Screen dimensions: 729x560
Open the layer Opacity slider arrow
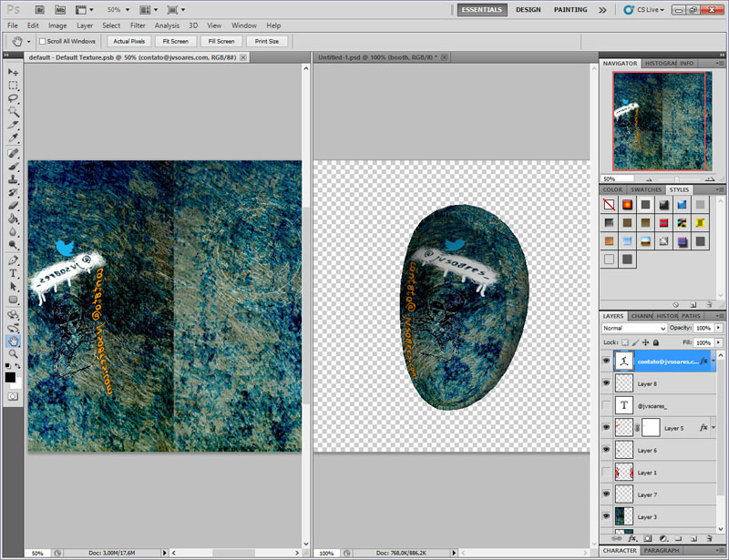coord(720,328)
